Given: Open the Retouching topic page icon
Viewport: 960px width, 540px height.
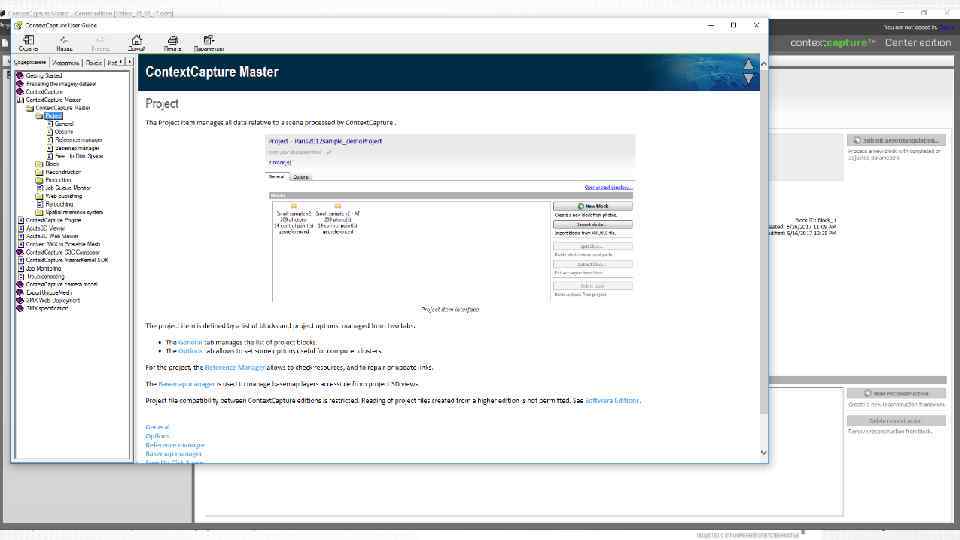Looking at the screenshot, I should point(40,204).
